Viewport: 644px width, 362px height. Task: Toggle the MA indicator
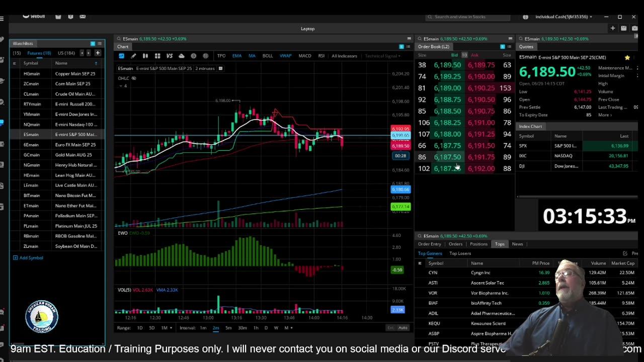252,56
